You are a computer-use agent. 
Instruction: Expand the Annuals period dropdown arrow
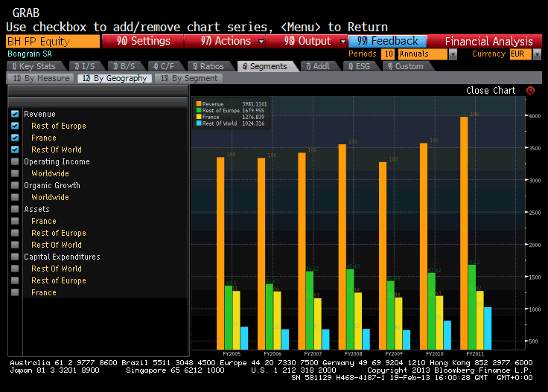coord(453,54)
